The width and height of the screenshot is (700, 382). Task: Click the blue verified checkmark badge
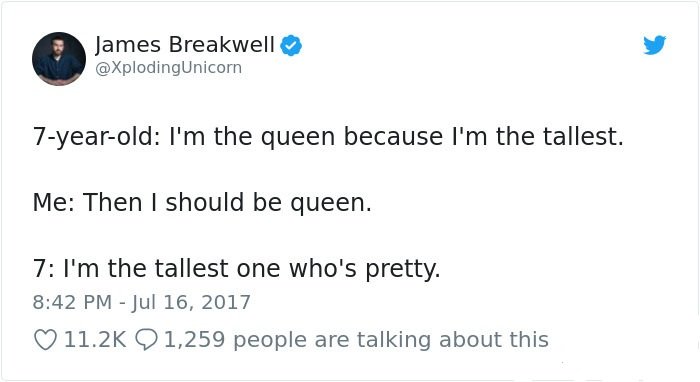(291, 46)
